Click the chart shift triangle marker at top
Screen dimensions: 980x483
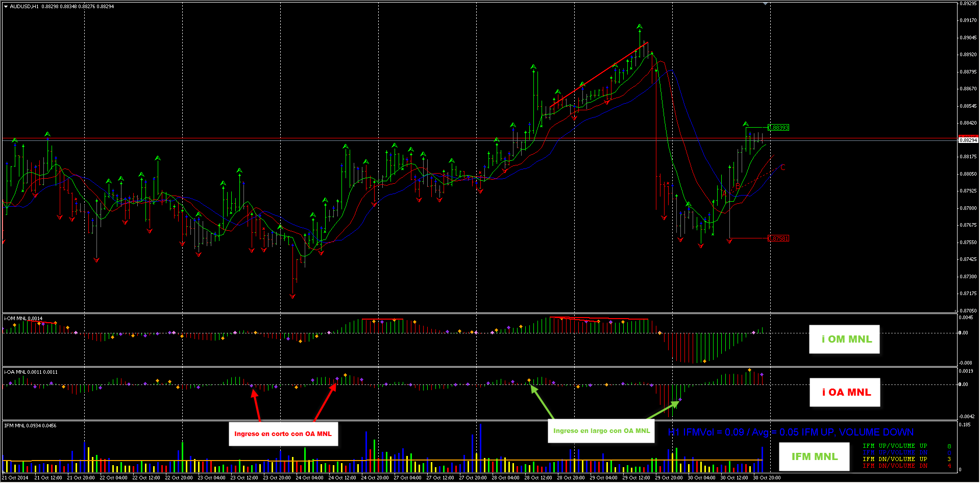coord(765,4)
